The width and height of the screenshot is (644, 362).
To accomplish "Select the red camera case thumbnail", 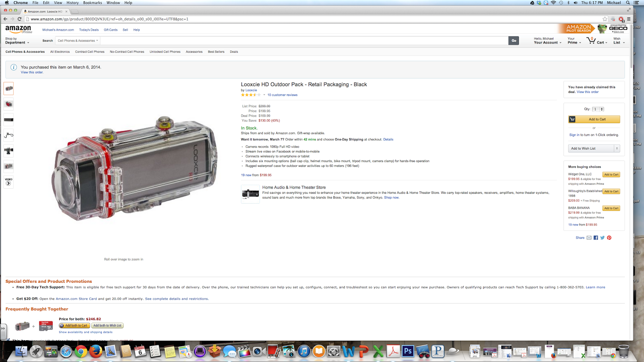I will click(8, 104).
